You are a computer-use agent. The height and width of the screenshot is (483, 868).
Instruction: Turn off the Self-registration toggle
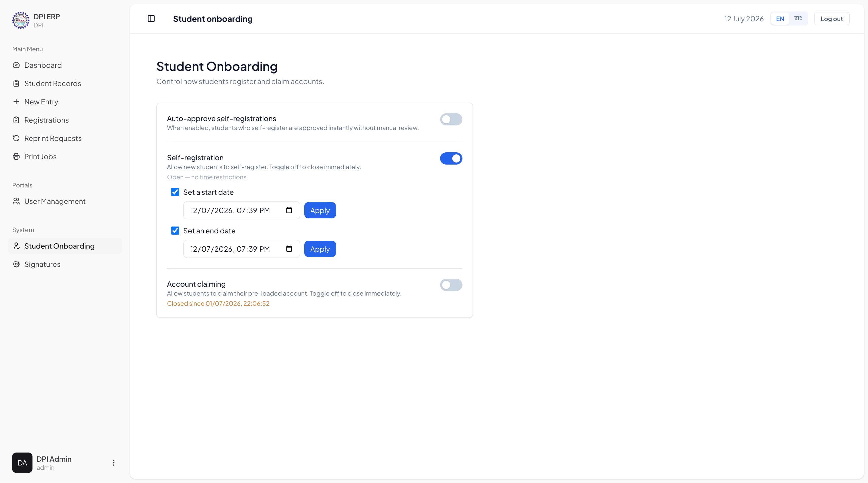451,158
